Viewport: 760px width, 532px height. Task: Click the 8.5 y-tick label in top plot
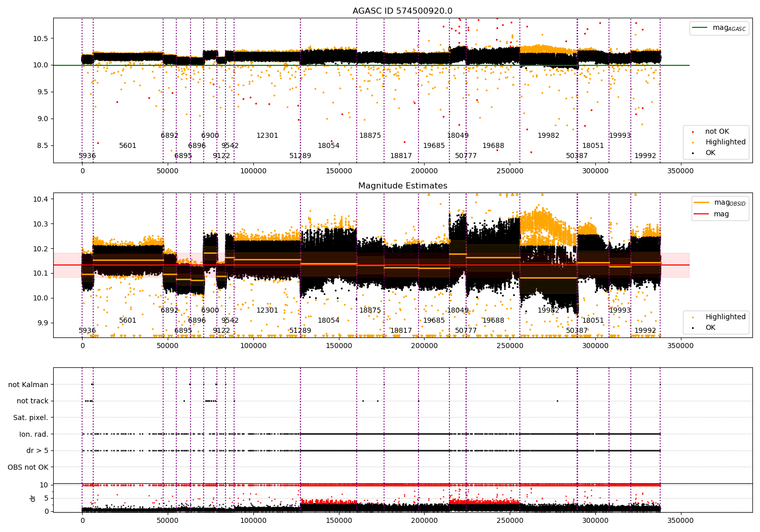[43, 146]
